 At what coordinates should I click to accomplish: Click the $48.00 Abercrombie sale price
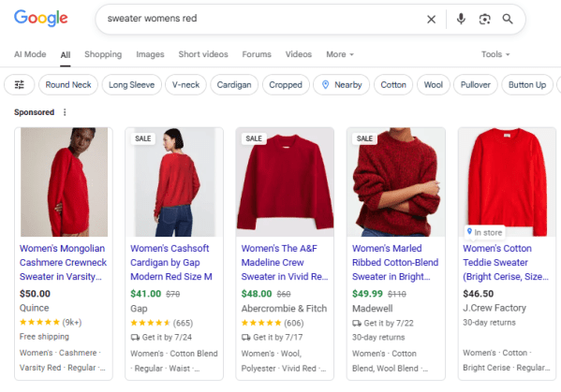257,294
